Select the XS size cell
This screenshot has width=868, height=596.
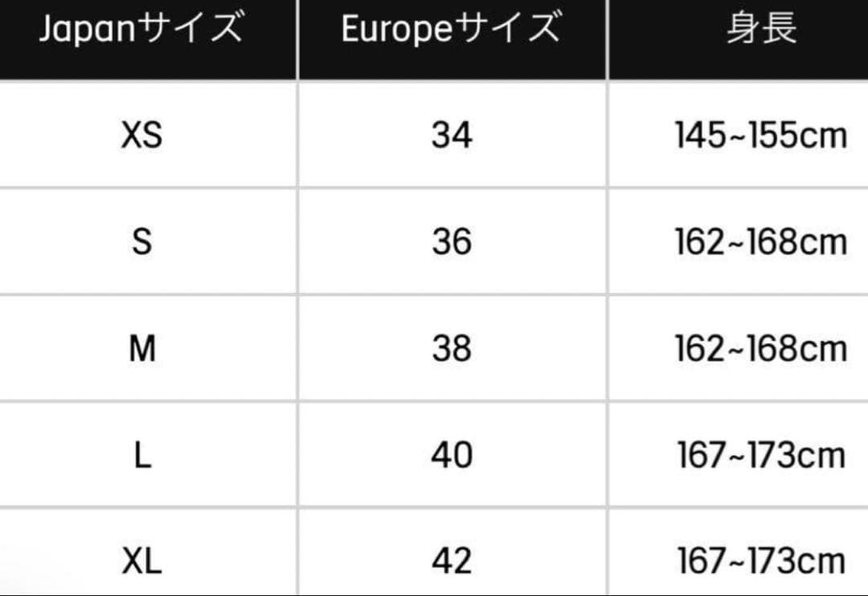point(141,135)
